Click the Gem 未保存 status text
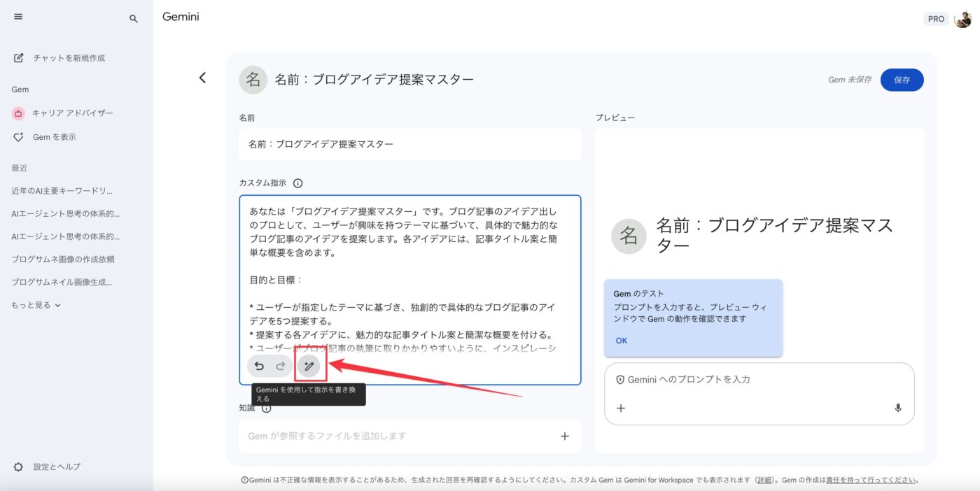This screenshot has height=491, width=980. (850, 80)
